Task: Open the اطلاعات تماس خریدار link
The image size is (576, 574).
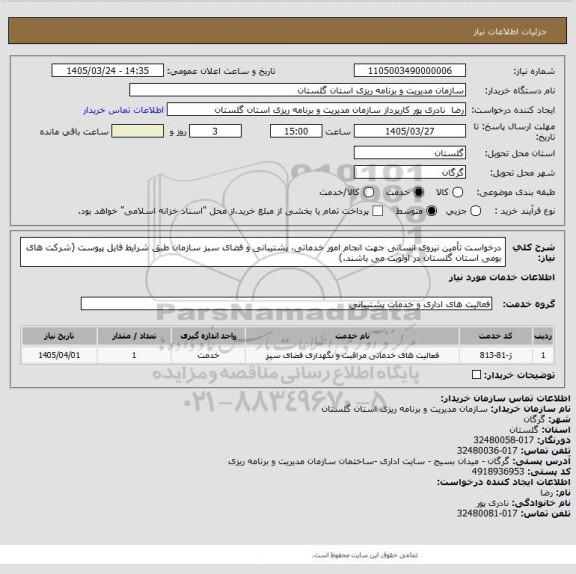Action: (123, 110)
